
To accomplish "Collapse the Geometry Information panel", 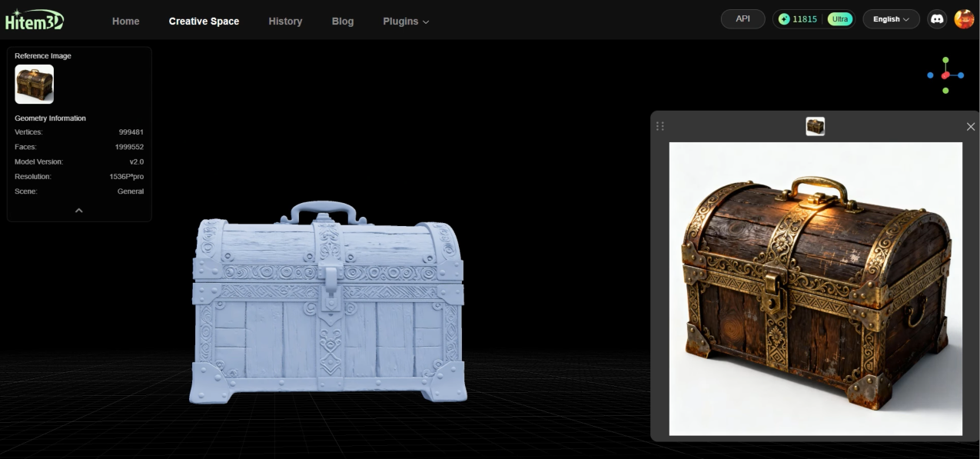I will pos(78,210).
